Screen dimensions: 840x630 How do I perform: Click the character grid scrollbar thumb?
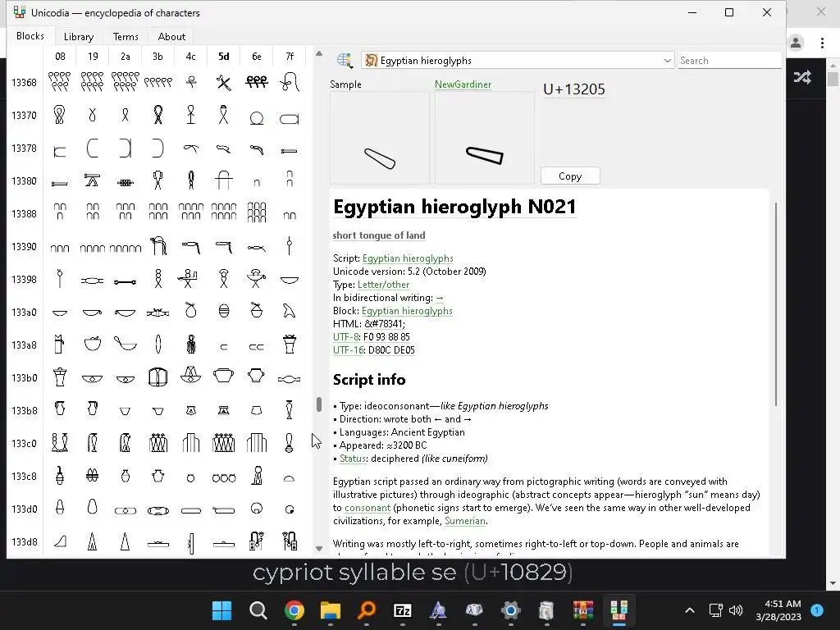pyautogui.click(x=319, y=404)
